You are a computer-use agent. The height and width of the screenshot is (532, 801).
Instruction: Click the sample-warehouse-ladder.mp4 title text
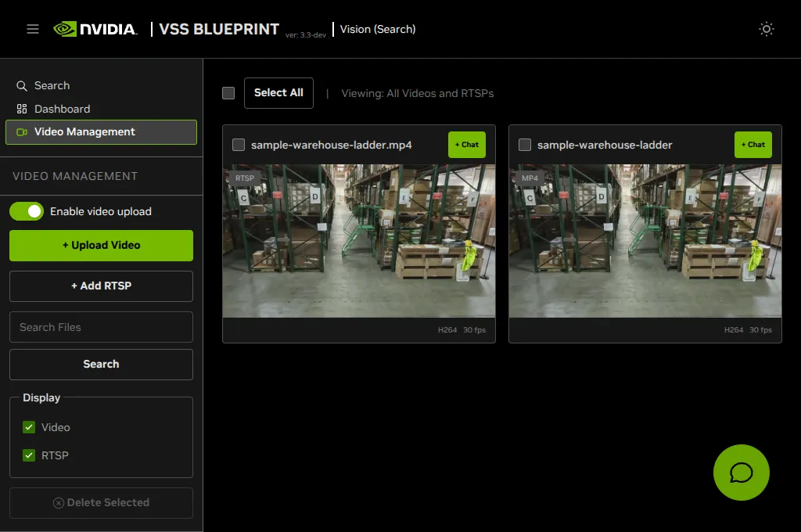tap(331, 146)
